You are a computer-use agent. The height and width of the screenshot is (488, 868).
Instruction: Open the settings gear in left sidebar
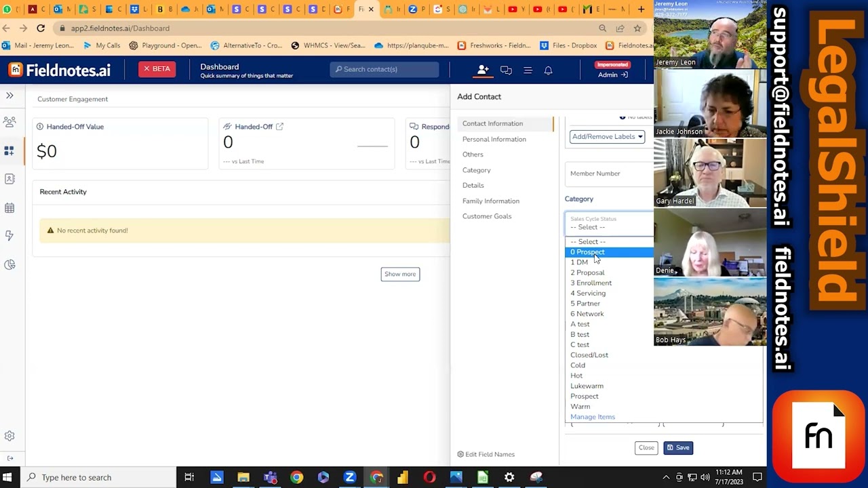coord(9,436)
